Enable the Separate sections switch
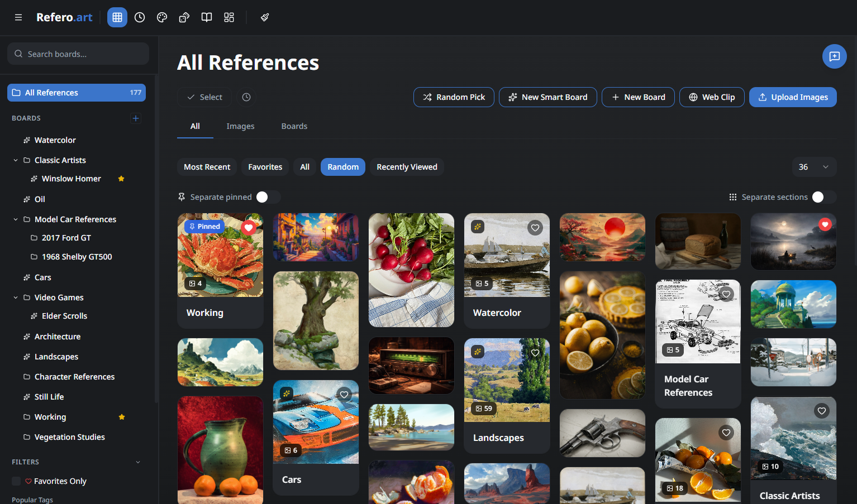 point(823,197)
